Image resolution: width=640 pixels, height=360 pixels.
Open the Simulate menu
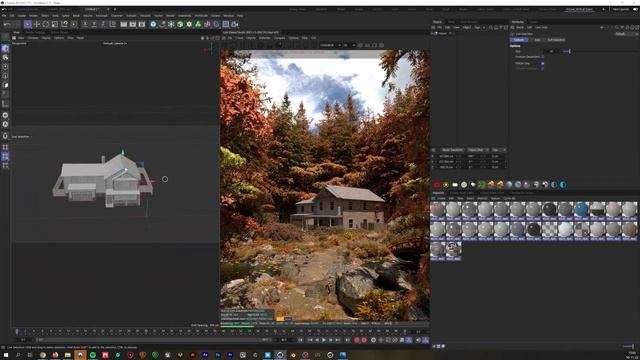click(x=145, y=16)
